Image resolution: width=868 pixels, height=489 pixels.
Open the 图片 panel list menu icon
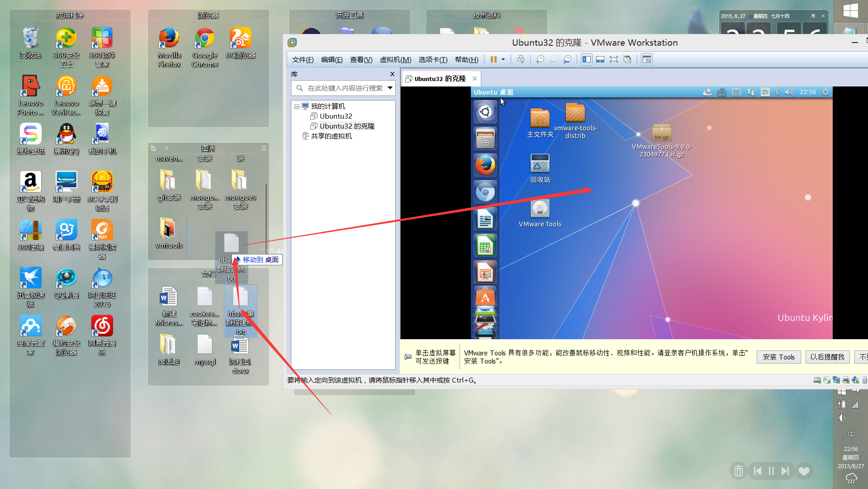[263, 149]
